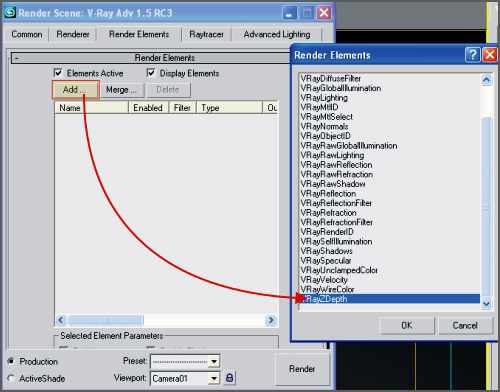Click the help question mark in Render Elements dialog

pos(473,54)
